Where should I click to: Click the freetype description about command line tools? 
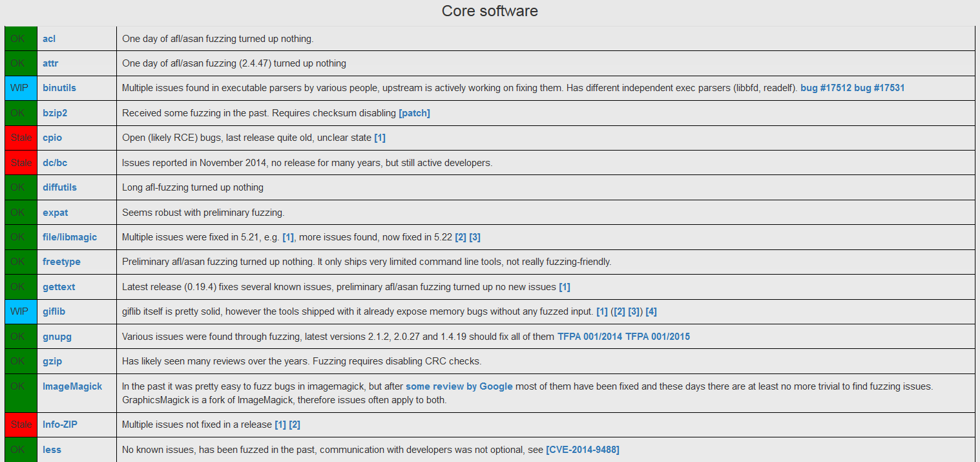[x=366, y=262]
